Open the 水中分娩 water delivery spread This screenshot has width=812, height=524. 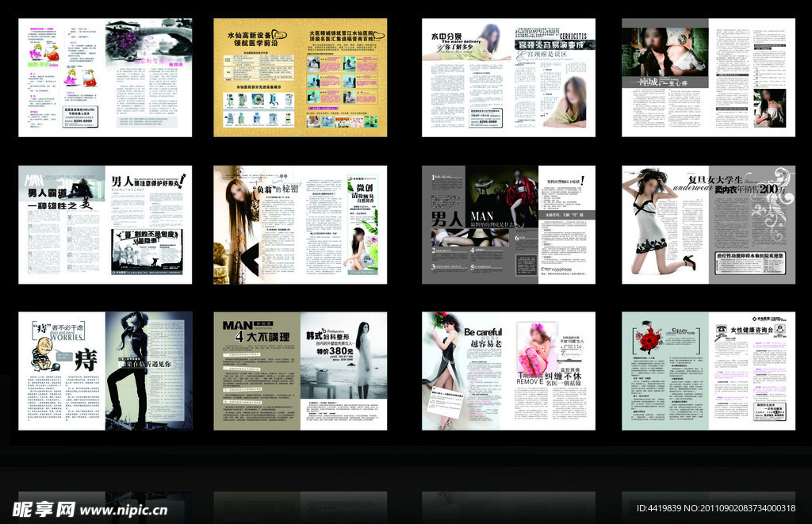pyautogui.click(x=508, y=78)
